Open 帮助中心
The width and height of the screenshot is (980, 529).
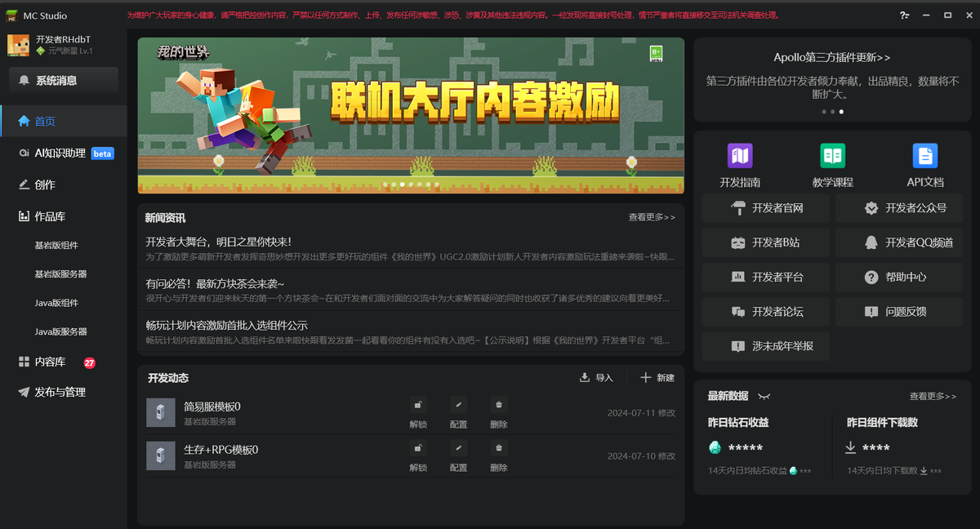pyautogui.click(x=901, y=277)
